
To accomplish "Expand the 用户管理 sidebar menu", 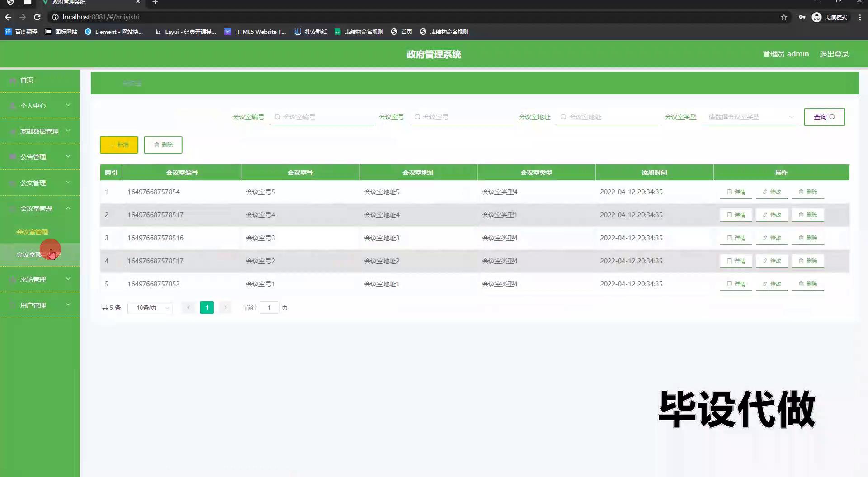I will click(x=40, y=305).
